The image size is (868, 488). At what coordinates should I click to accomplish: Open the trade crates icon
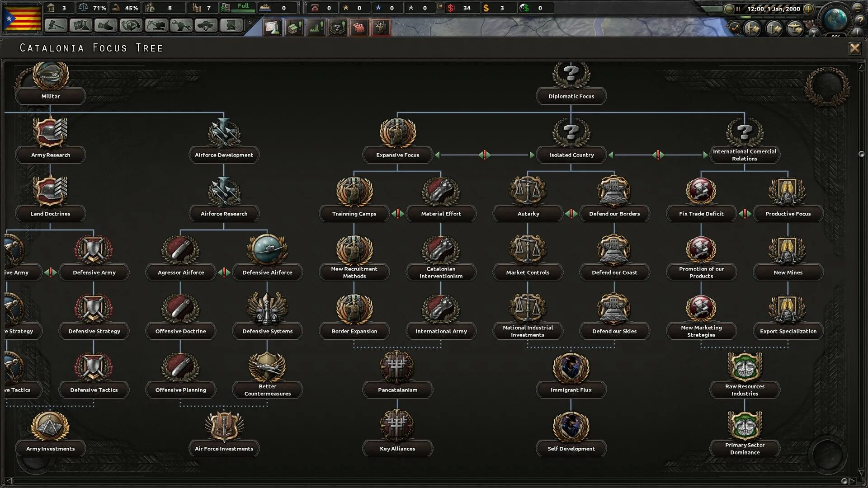131,26
